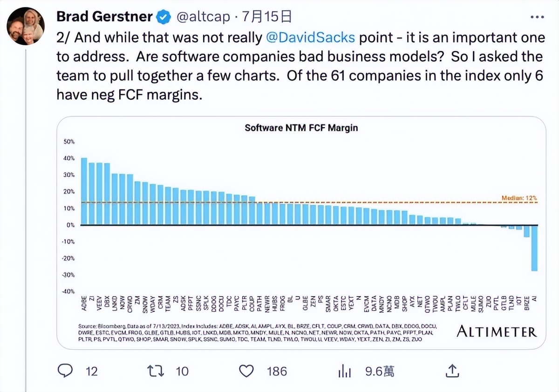
Task: Open the Software NTM FCF Margin chart image
Action: click(x=301, y=233)
